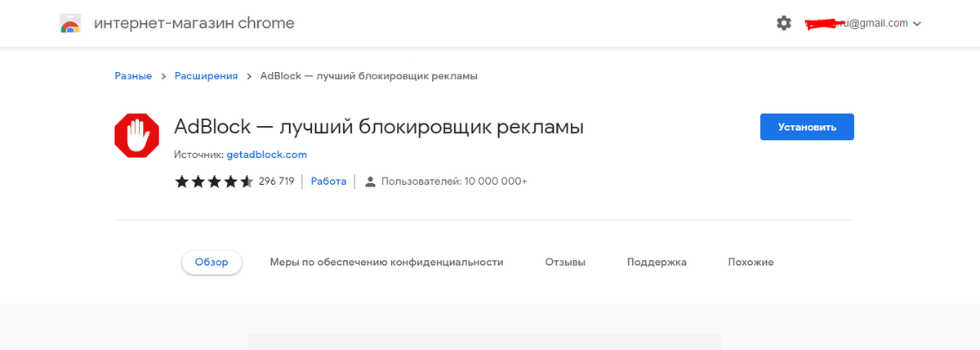
Task: Switch to the Похожие tab
Action: [751, 262]
